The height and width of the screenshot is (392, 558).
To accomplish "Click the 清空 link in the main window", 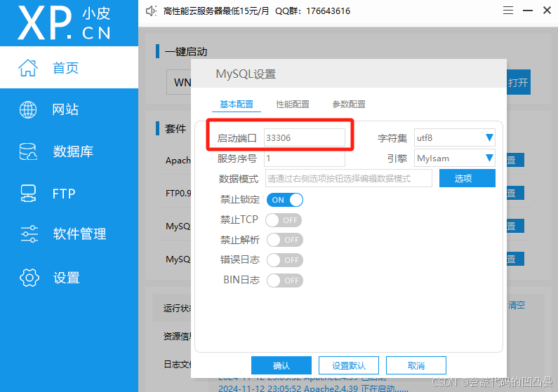I will pyautogui.click(x=517, y=305).
